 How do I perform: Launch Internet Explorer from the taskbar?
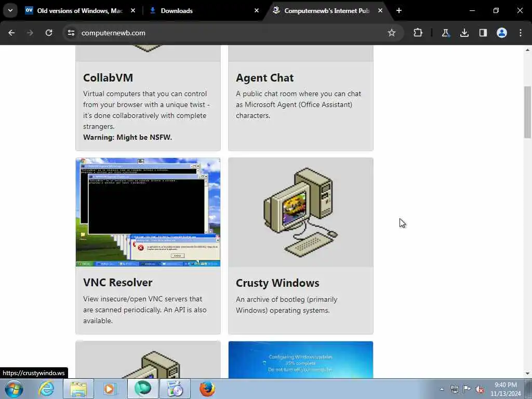point(46,389)
